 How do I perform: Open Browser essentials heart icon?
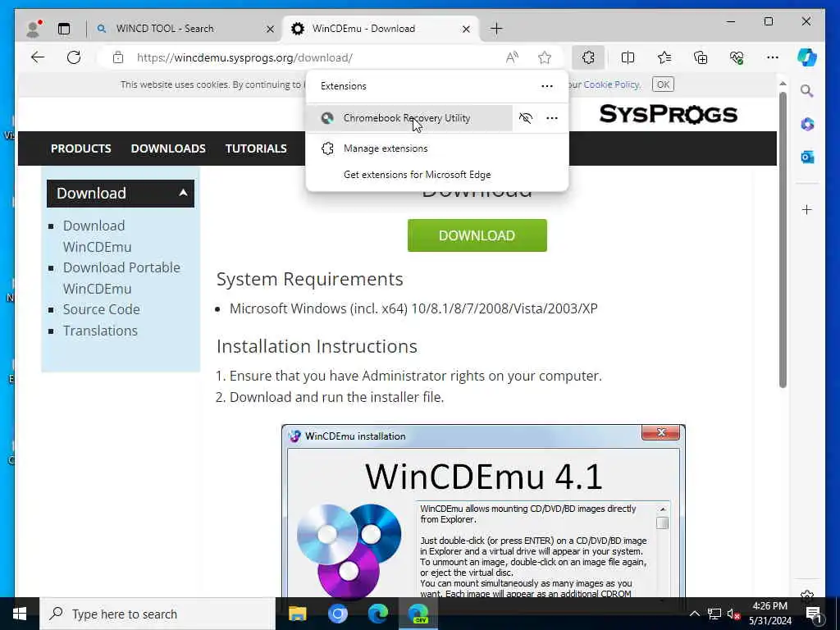point(737,57)
